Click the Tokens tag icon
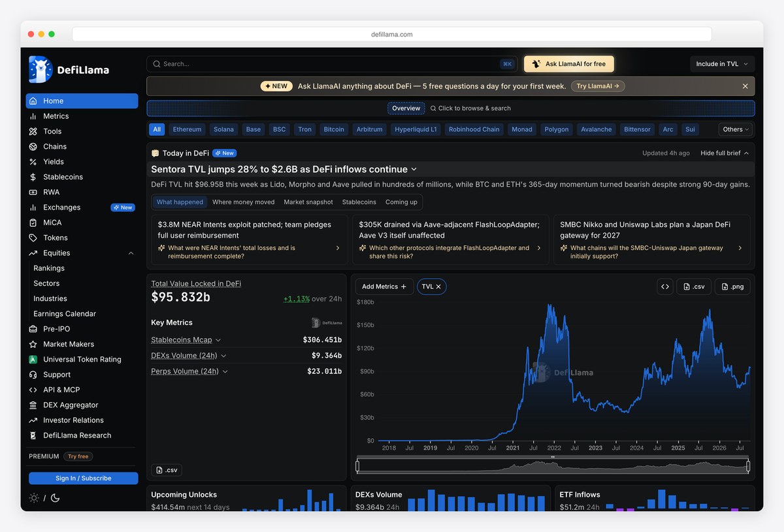Image resolution: width=784 pixels, height=532 pixels. click(x=33, y=238)
